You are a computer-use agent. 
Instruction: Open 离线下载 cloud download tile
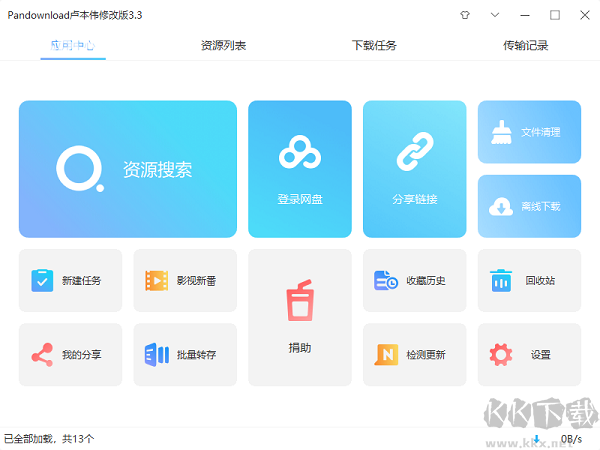(x=529, y=206)
